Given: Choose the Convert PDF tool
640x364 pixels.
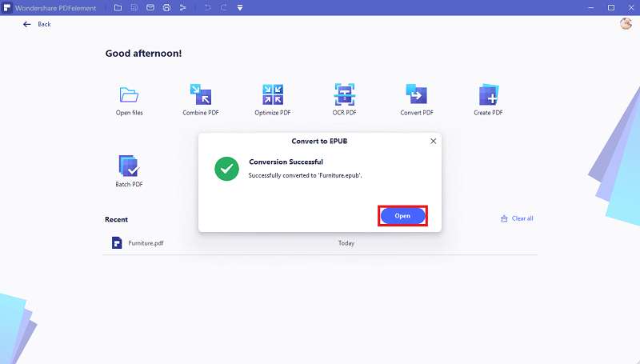Looking at the screenshot, I should click(x=416, y=94).
